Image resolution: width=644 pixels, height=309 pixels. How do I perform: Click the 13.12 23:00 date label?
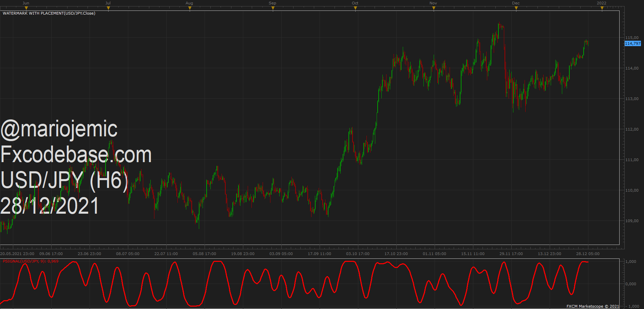pyautogui.click(x=550, y=254)
